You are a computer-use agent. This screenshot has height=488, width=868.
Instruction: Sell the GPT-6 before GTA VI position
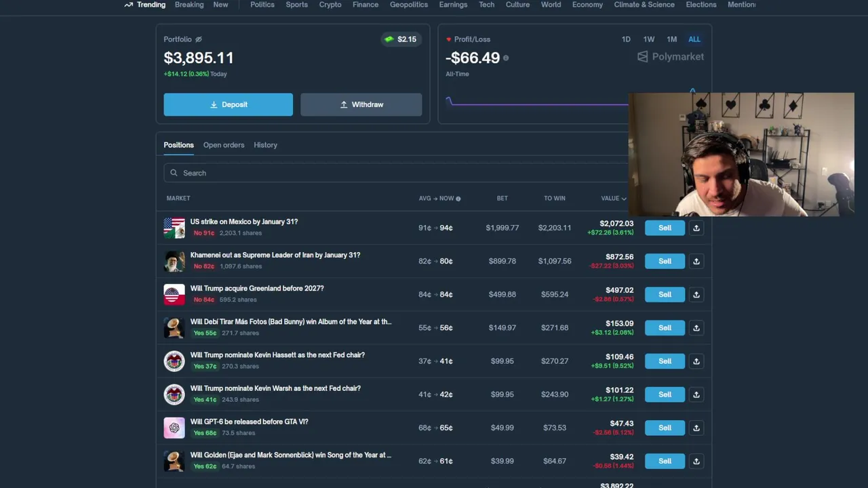coord(665,428)
